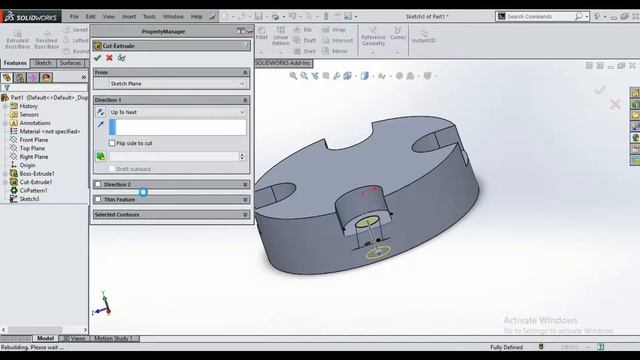Click the Intersect tool
The image size is (640, 360).
click(x=337, y=40)
